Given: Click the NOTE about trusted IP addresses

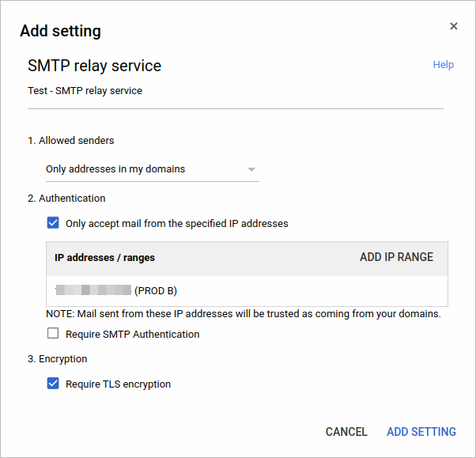Looking at the screenshot, I should click(x=243, y=314).
